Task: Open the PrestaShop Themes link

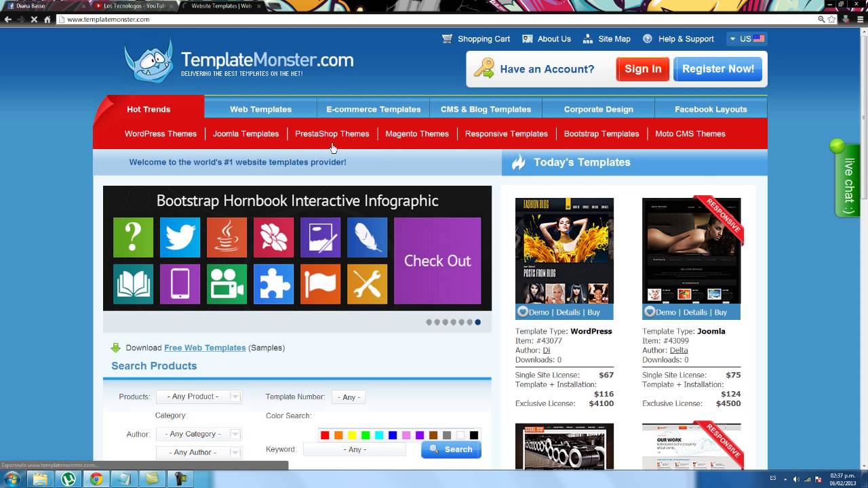Action: click(x=332, y=134)
